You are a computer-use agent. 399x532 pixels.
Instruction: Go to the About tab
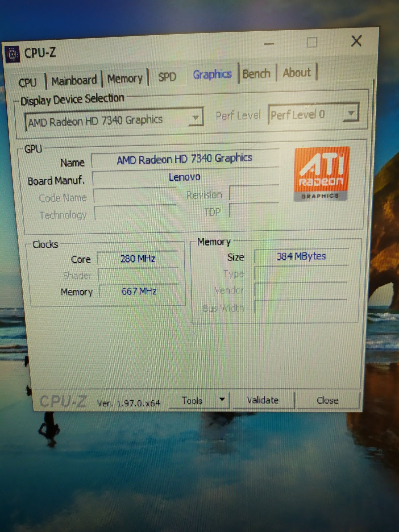coord(297,72)
